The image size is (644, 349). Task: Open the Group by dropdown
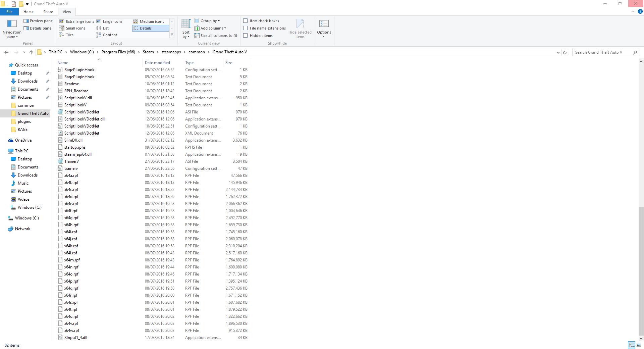207,21
